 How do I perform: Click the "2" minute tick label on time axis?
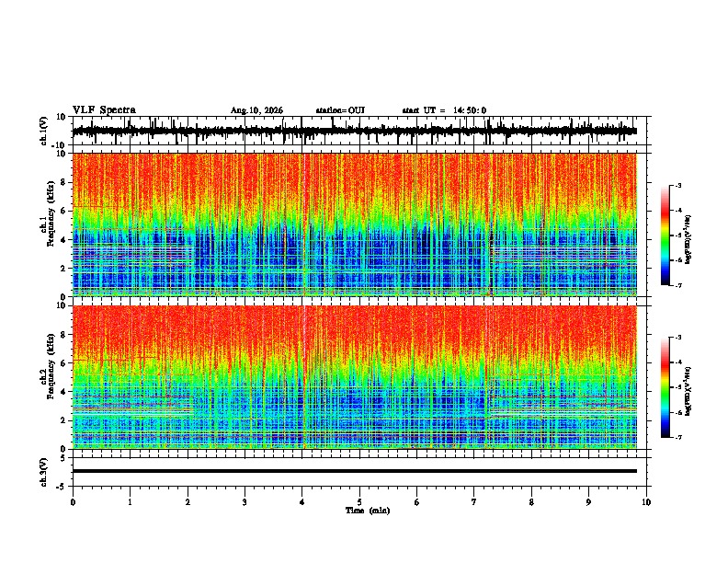pos(188,502)
